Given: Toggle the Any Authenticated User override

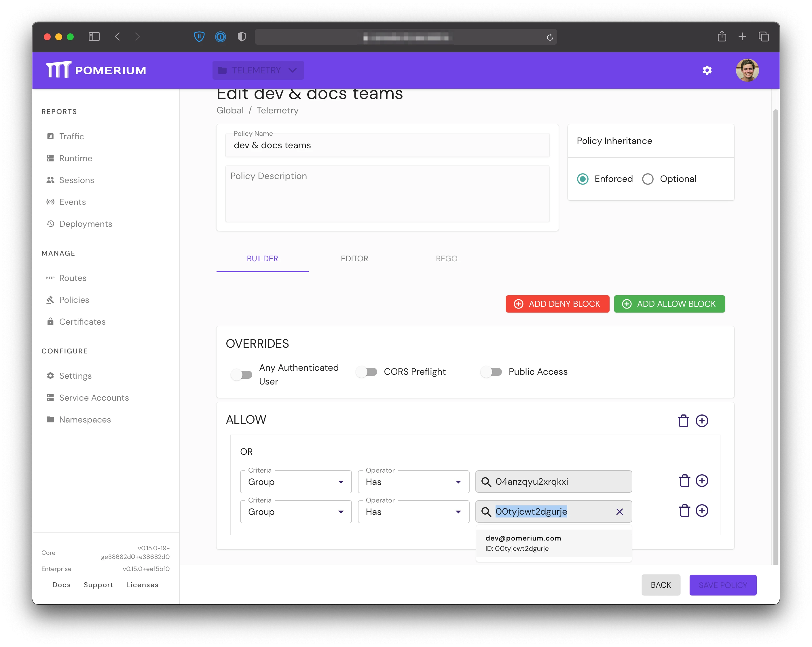Looking at the screenshot, I should coord(241,374).
